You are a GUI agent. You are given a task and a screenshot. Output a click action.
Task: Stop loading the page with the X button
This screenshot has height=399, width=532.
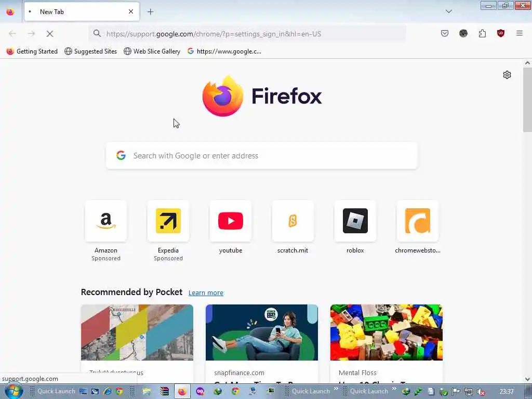tap(50, 34)
